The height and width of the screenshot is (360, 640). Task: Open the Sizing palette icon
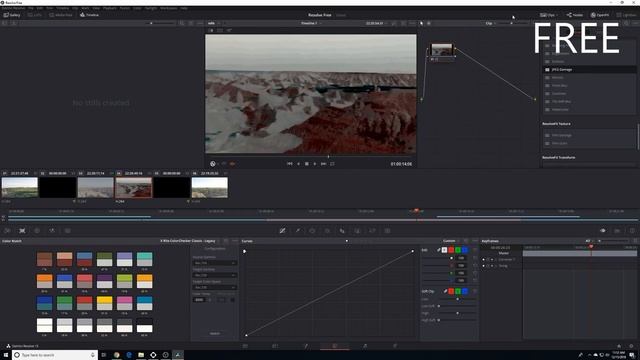pyautogui.click(x=372, y=231)
